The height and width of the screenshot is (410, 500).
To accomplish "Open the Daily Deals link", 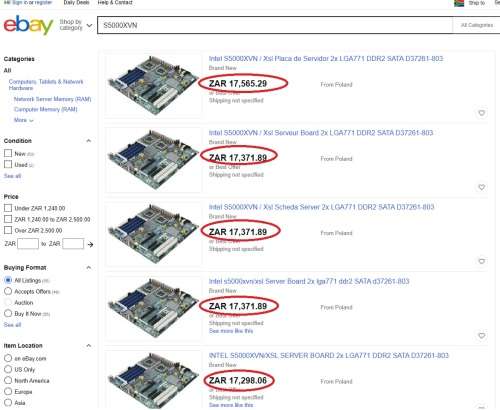I will [76, 3].
